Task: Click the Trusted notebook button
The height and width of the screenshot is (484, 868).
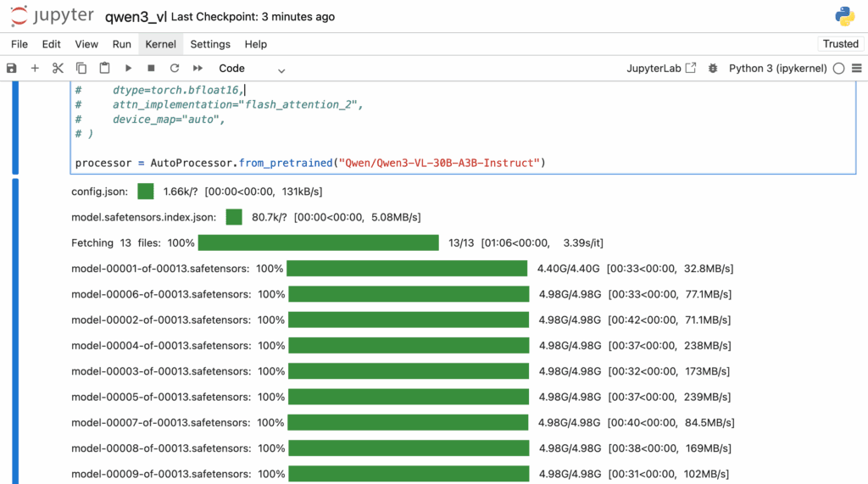Action: [840, 44]
